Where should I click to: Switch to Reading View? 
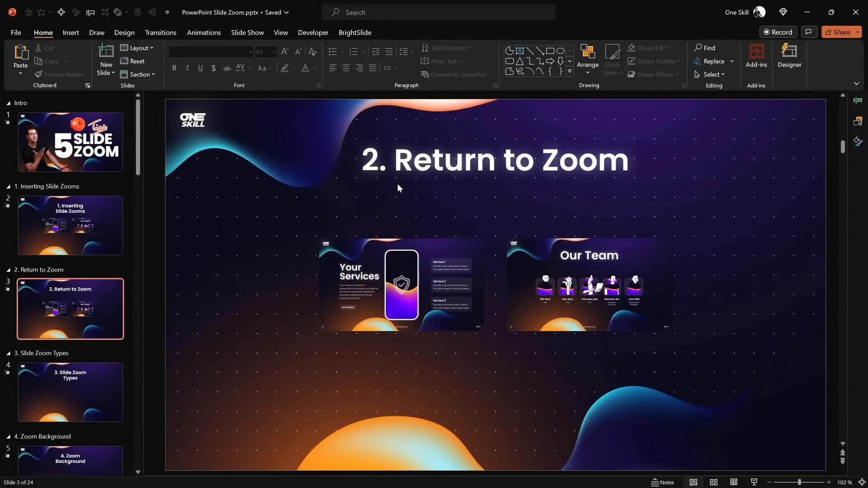tap(734, 482)
